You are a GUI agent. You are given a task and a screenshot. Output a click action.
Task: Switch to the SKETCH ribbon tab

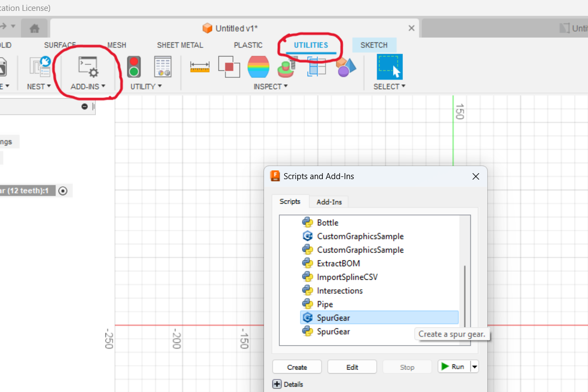pos(374,45)
